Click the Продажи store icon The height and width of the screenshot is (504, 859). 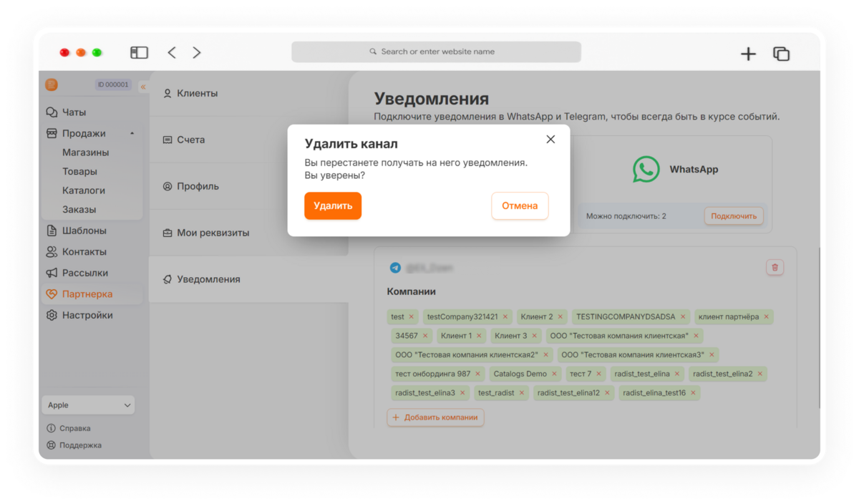pyautogui.click(x=52, y=133)
